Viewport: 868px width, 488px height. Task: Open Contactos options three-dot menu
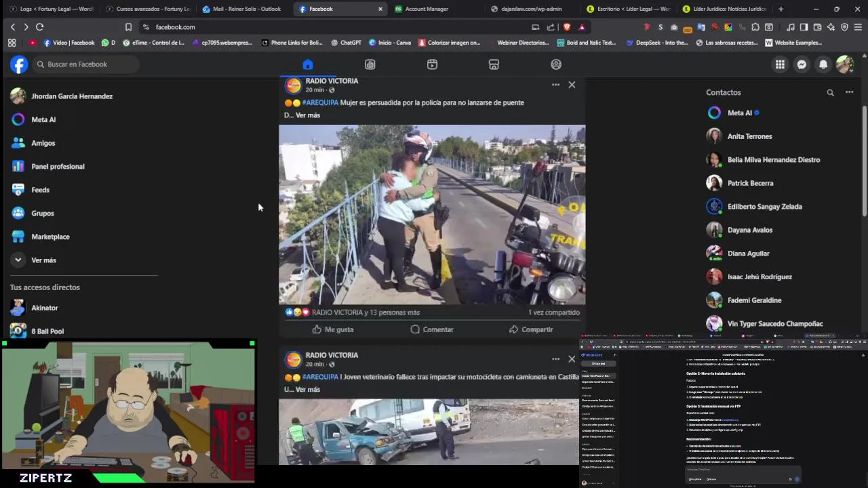tap(849, 92)
